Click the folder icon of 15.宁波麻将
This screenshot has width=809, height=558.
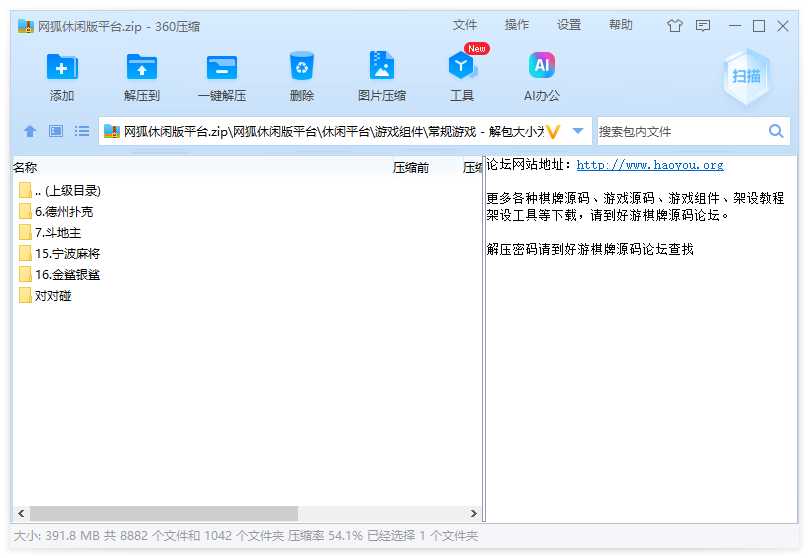[25, 253]
